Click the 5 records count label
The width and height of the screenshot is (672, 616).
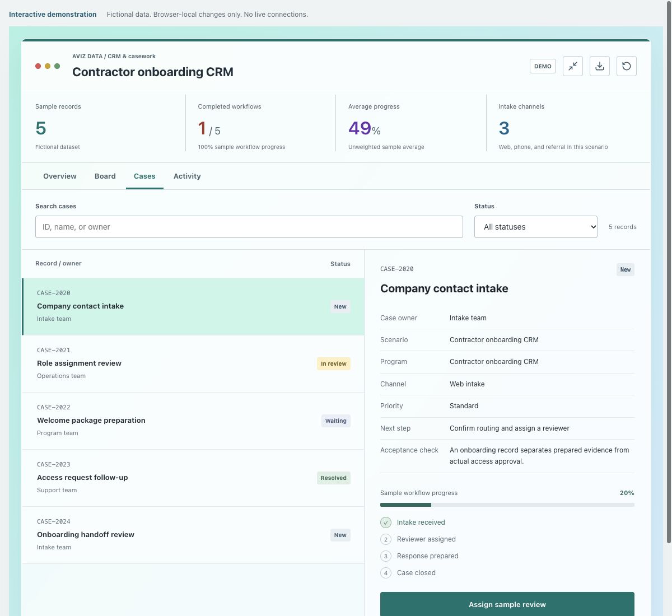[x=623, y=227]
